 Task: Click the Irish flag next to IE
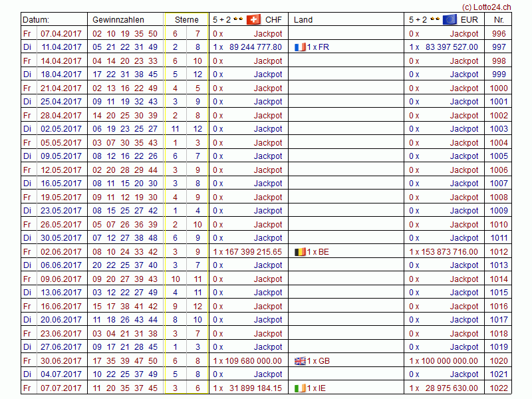299,388
